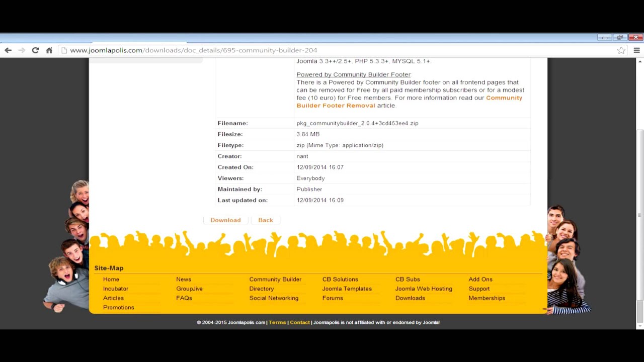Screen dimensions: 644x362
Task: Open CB Subs site map link
Action: tap(408, 280)
